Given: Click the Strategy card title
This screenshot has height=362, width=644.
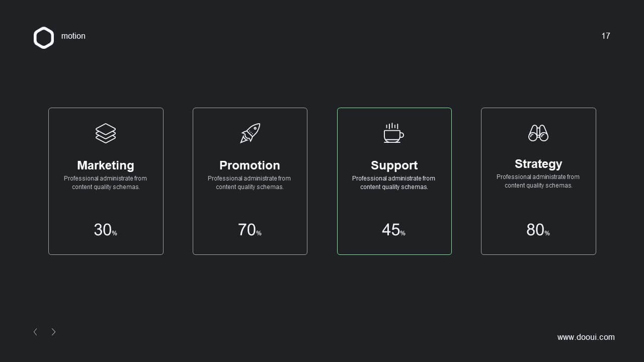Looking at the screenshot, I should (x=538, y=164).
